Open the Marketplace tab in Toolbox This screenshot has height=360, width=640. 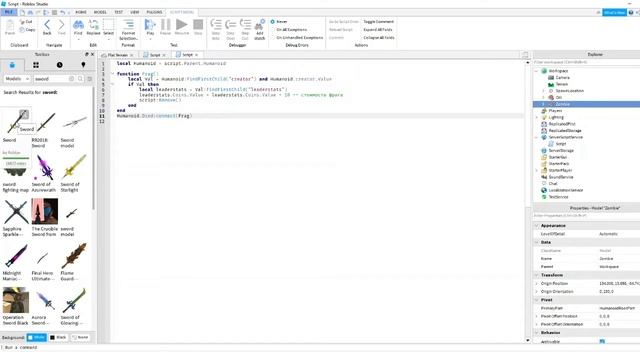(x=12, y=65)
